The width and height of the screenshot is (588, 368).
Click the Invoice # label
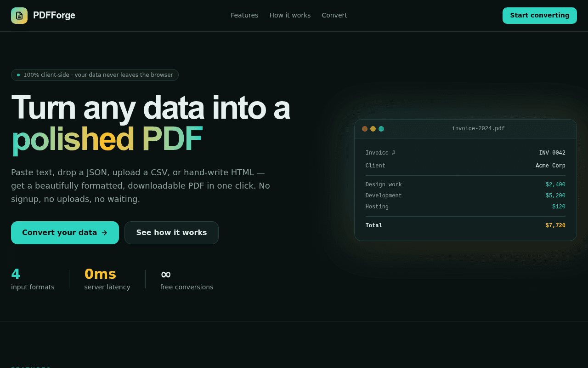pos(380,153)
